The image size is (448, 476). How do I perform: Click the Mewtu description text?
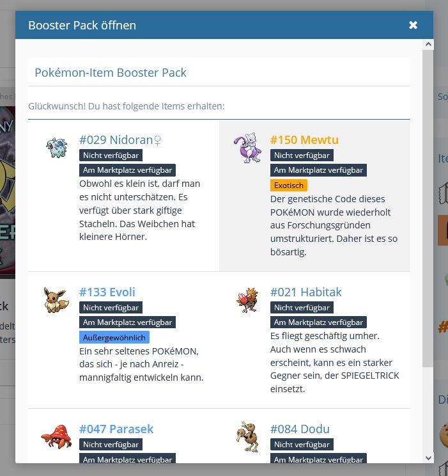coord(334,225)
